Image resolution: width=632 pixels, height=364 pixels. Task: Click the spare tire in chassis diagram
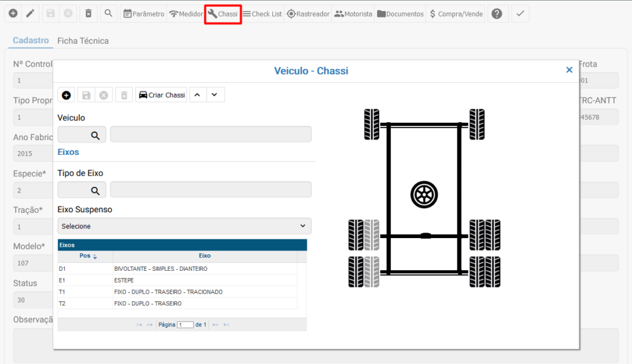coord(424,194)
